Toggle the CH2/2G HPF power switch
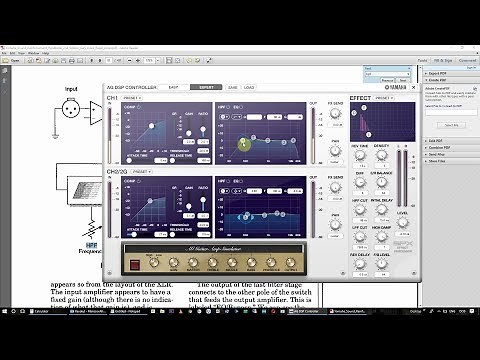The image size is (480, 360). tap(228, 181)
